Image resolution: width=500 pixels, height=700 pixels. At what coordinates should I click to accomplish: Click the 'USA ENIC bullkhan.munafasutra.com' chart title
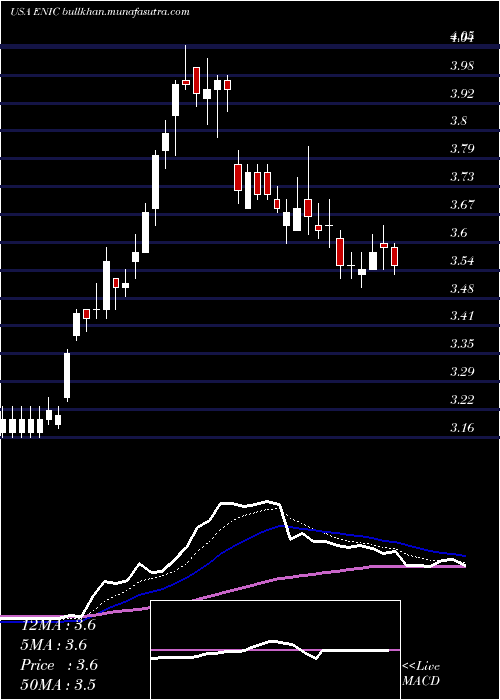point(100,12)
